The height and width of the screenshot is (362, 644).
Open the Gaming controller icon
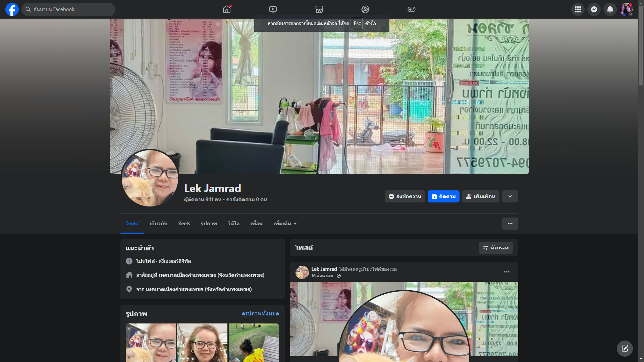412,9
